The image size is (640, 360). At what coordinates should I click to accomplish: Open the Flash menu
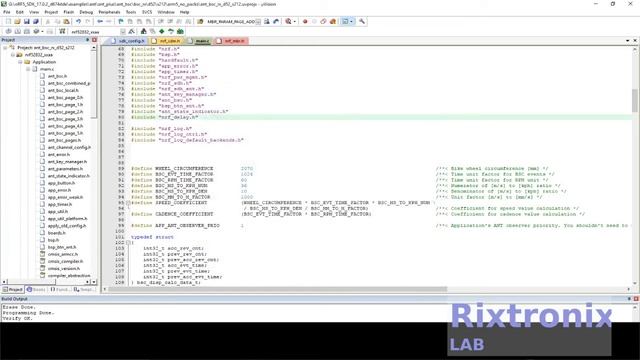coord(69,12)
